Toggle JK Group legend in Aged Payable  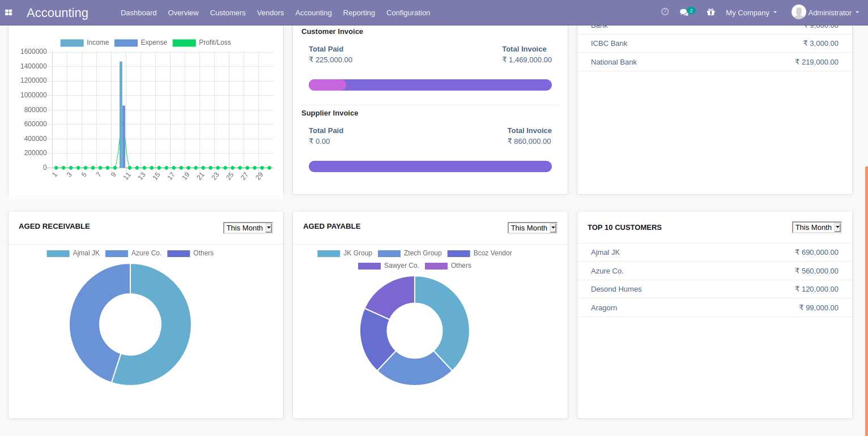point(344,253)
